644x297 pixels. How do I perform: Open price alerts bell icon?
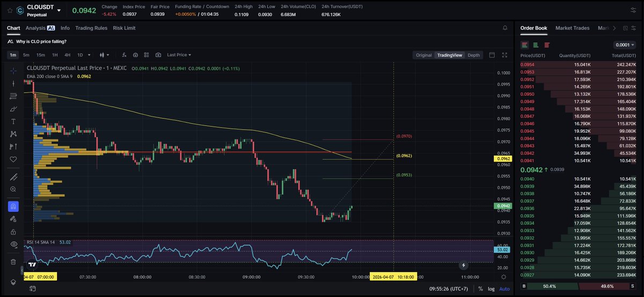pos(504,28)
